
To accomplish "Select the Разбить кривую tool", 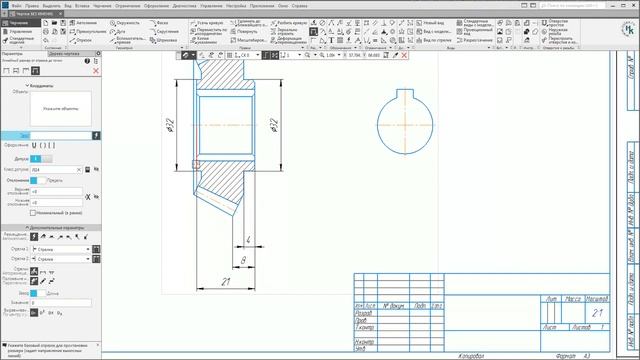I will [289, 23].
